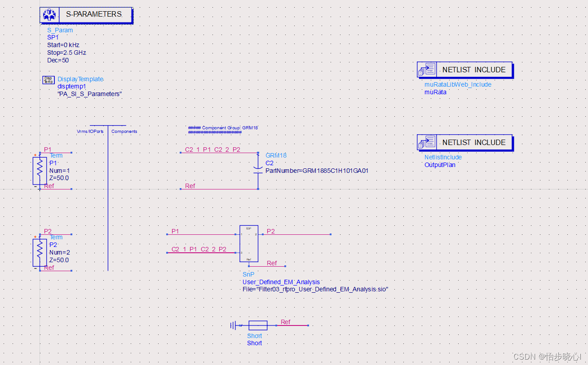Click the S_Param component label

click(60, 30)
